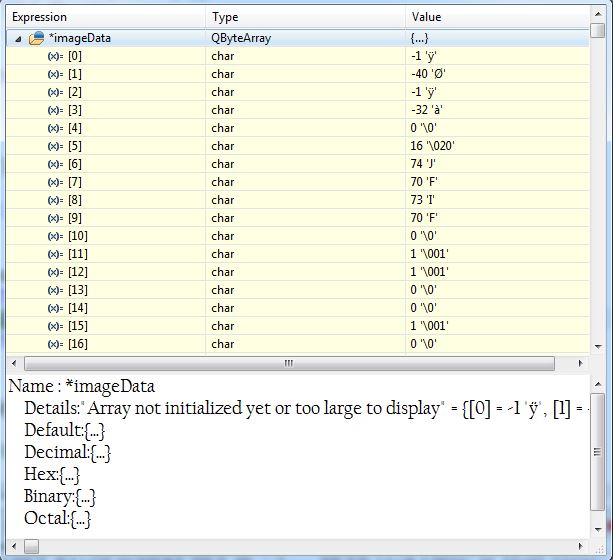
Task: Click variable icon for element [10]
Action: click(55, 236)
